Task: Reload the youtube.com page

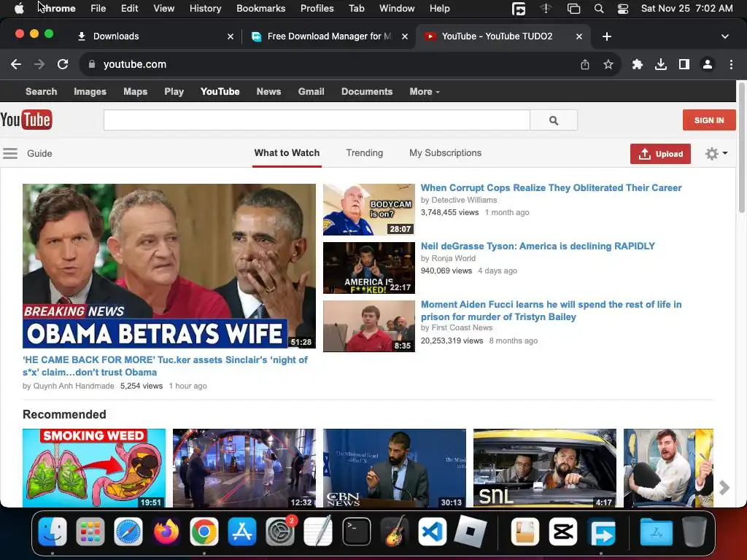Action: pos(63,64)
